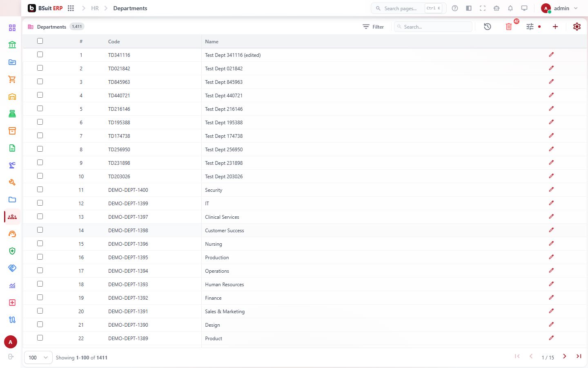
Task: Add a new department with the plus icon
Action: [x=555, y=27]
